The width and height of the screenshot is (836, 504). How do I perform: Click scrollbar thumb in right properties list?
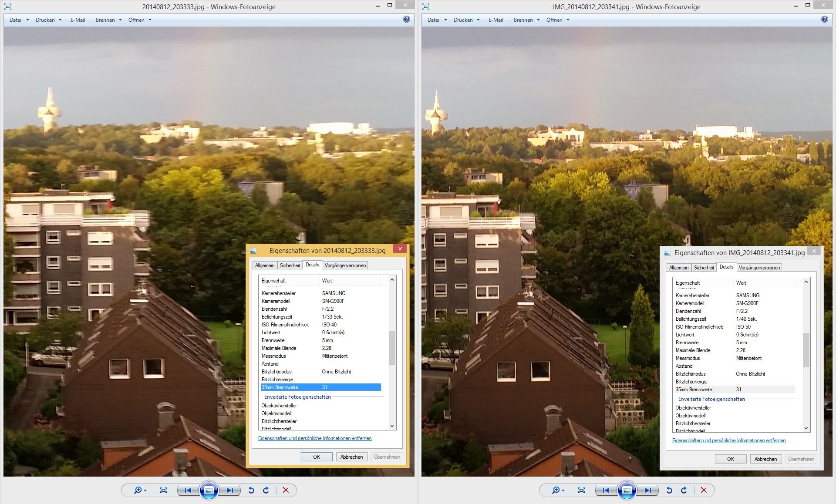click(806, 350)
